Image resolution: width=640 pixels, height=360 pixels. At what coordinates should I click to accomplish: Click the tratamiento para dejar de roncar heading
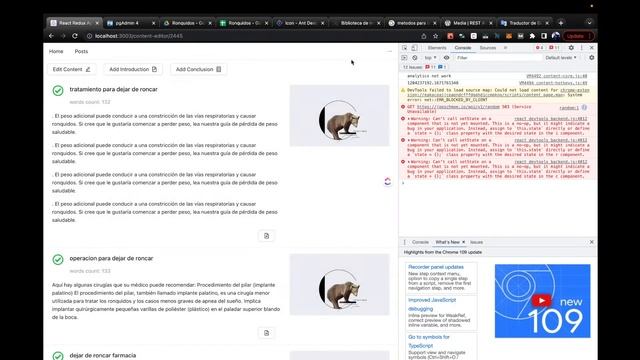click(113, 89)
